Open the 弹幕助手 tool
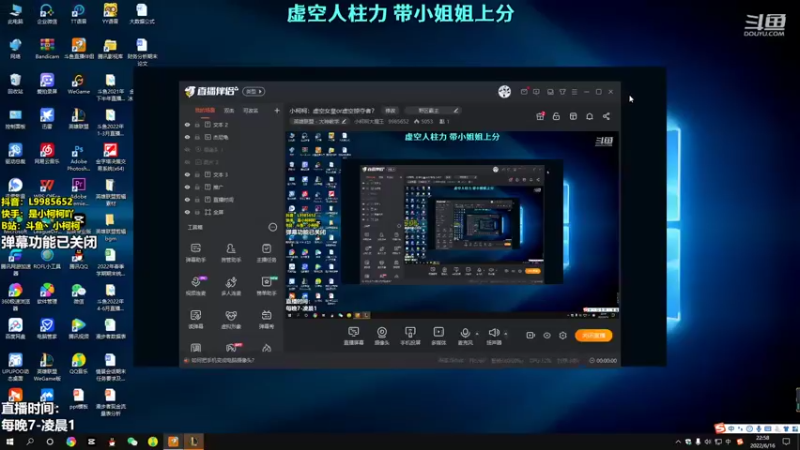Viewport: 800px width, 450px height. [195, 253]
